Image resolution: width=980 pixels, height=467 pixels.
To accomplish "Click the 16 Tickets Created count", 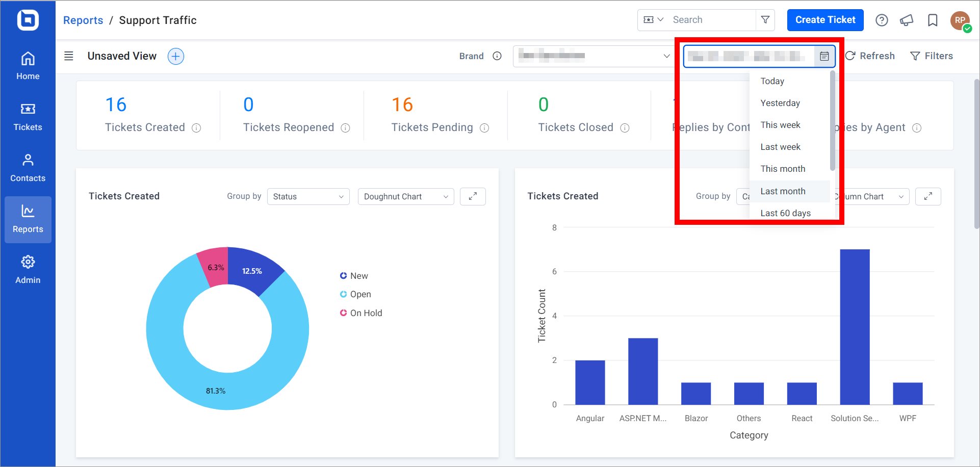I will 116,105.
